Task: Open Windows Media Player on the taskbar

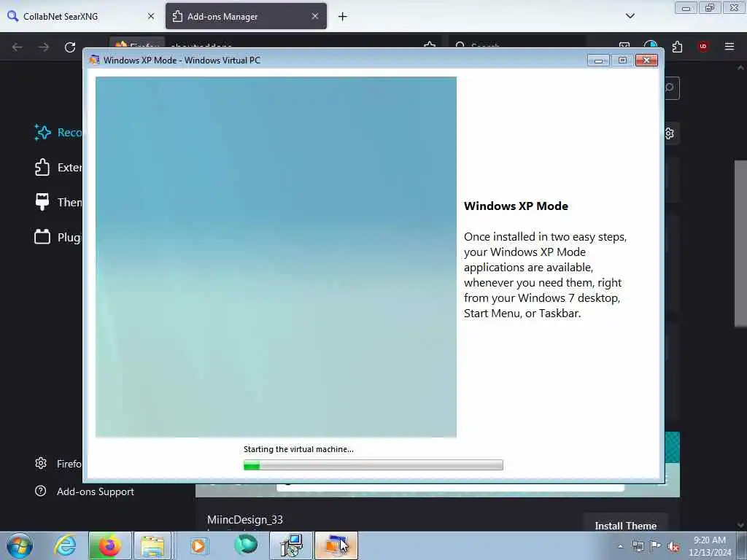Action: pos(198,545)
